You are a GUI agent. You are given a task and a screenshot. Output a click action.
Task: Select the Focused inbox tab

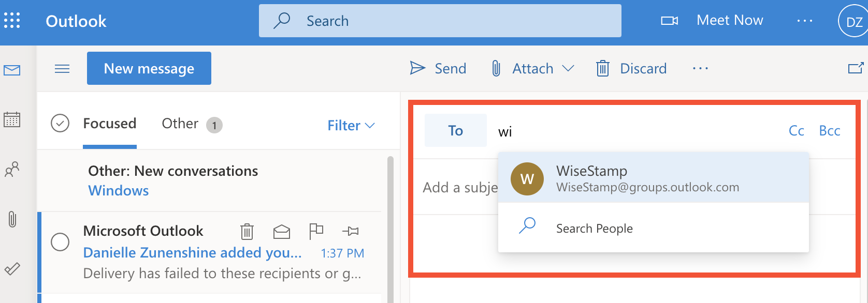click(109, 124)
